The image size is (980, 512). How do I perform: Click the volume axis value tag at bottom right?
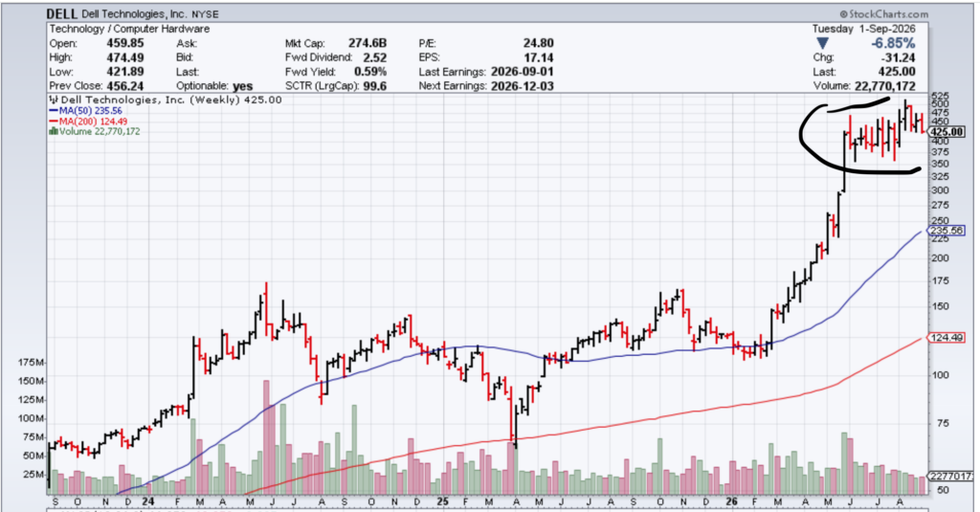(x=950, y=477)
